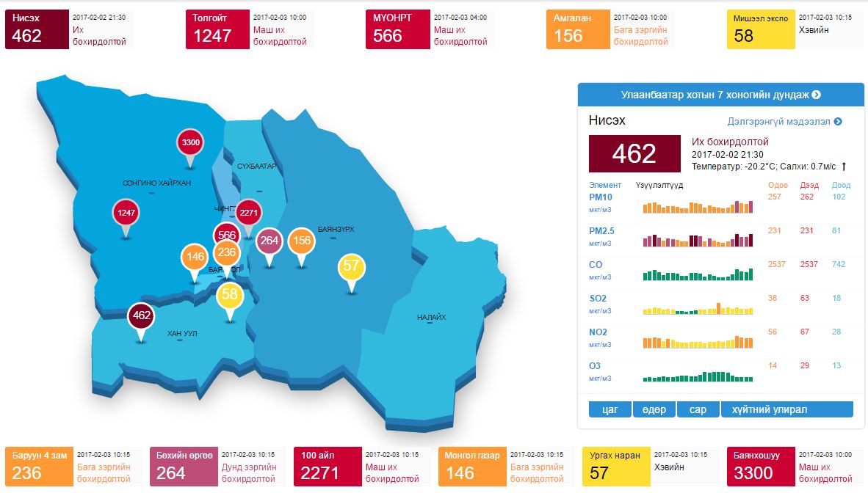Select the orange 156 map pin

[301, 240]
